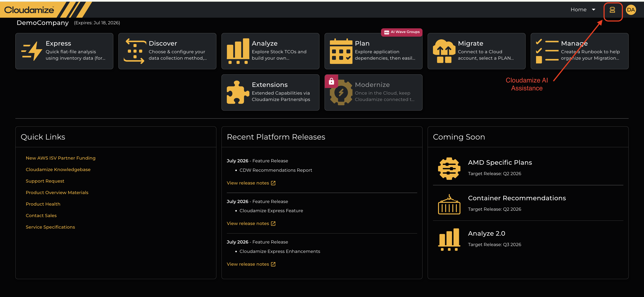Image resolution: width=644 pixels, height=297 pixels.
Task: Click the Extensions puzzle piece icon
Action: pyautogui.click(x=238, y=92)
